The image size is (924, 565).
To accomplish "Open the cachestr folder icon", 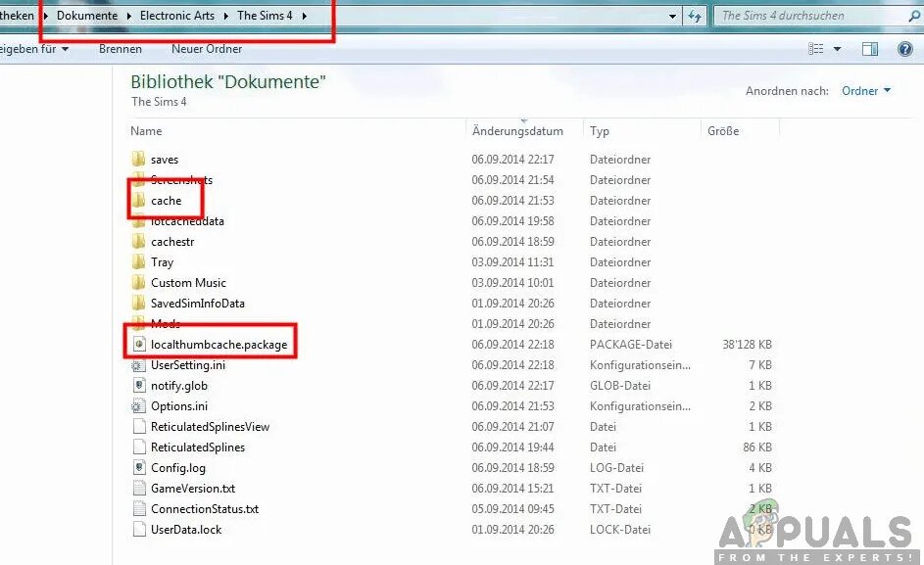I will click(x=138, y=242).
